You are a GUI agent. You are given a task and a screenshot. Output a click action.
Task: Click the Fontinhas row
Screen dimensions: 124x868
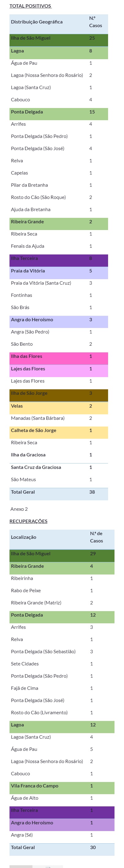point(59,295)
